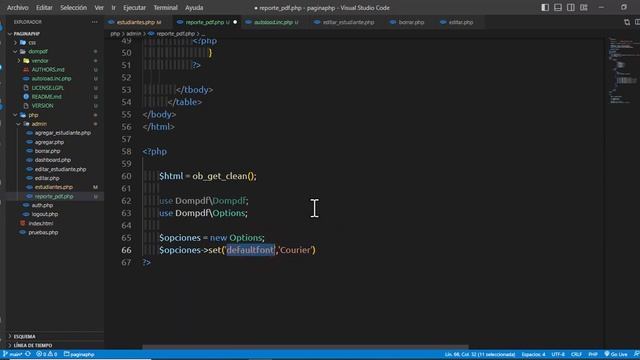Open errors and warnings status indicator
The image size is (640, 360).
tap(47, 354)
